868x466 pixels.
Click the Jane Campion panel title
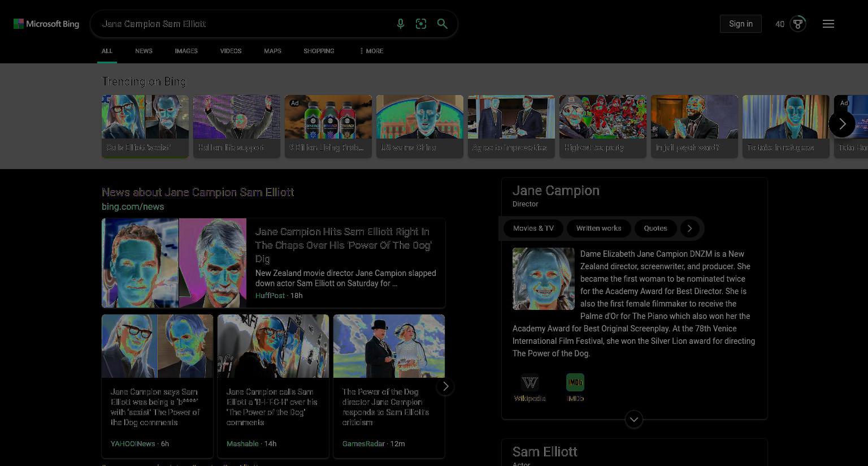click(556, 191)
